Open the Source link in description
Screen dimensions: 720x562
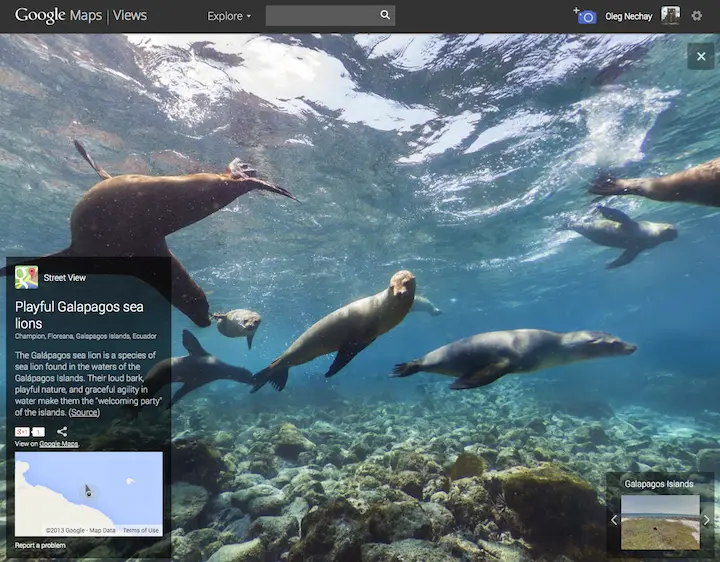click(x=84, y=412)
